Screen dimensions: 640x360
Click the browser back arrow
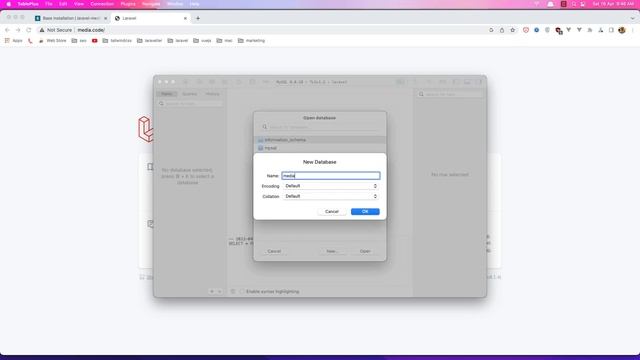pyautogui.click(x=7, y=30)
